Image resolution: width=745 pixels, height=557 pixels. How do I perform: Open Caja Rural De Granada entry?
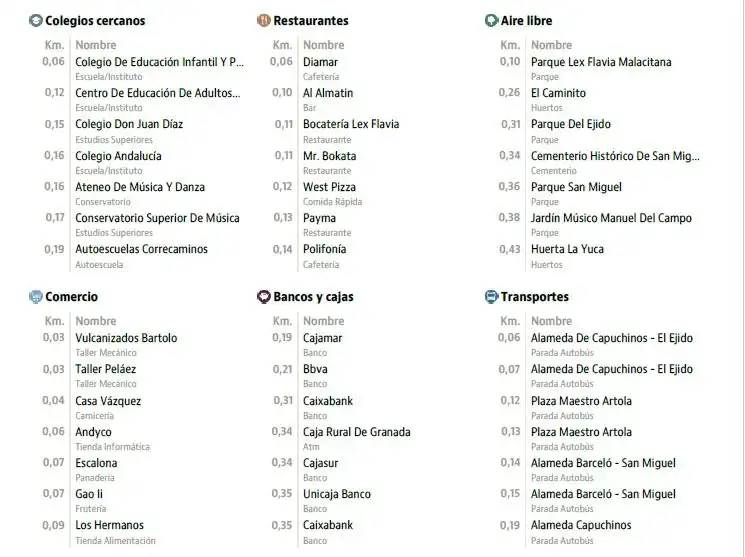(357, 432)
